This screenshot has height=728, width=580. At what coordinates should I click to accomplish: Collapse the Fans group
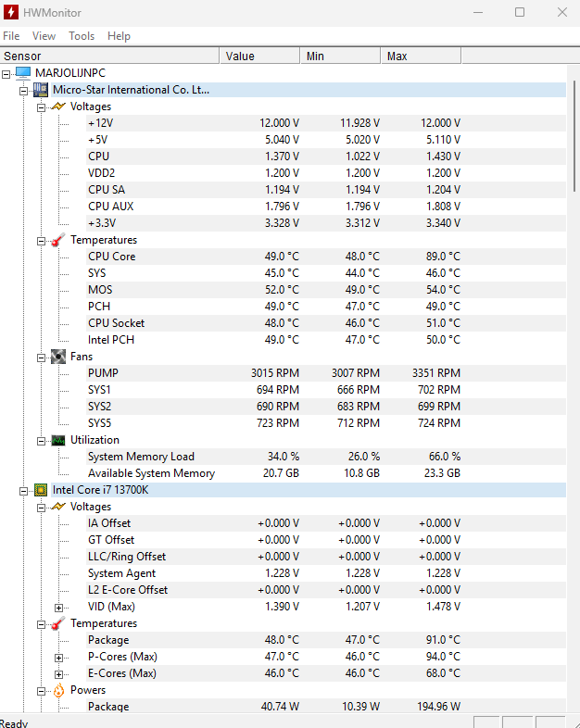41,358
